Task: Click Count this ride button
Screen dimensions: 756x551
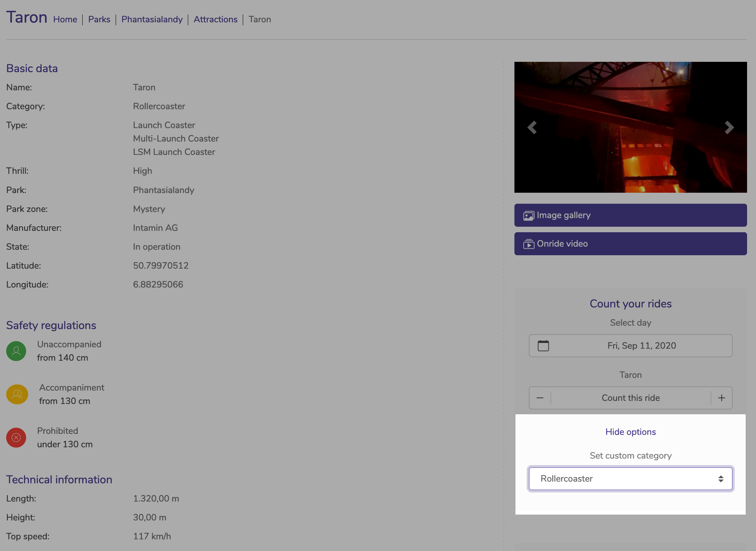Action: [631, 398]
